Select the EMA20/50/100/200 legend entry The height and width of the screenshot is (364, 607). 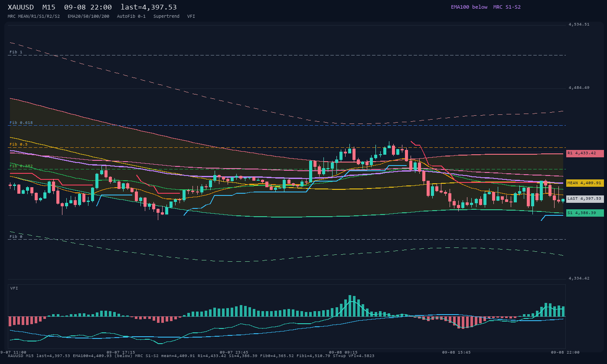click(x=88, y=16)
